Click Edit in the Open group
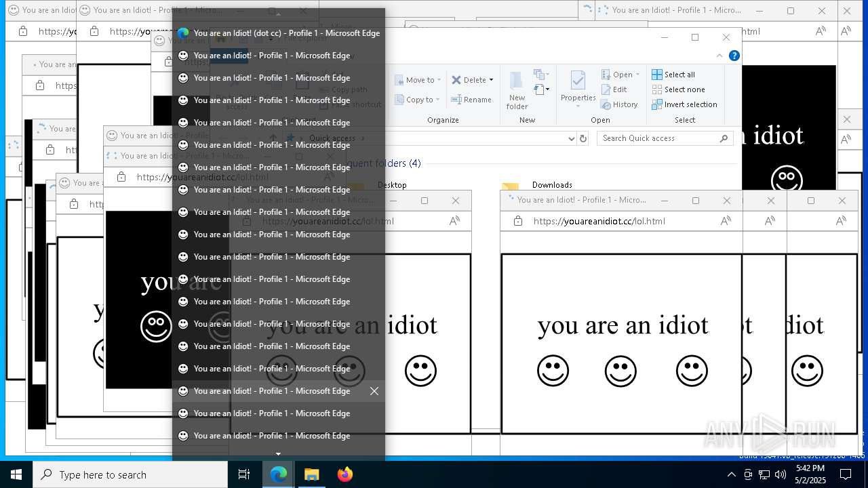868x488 pixels. click(614, 89)
